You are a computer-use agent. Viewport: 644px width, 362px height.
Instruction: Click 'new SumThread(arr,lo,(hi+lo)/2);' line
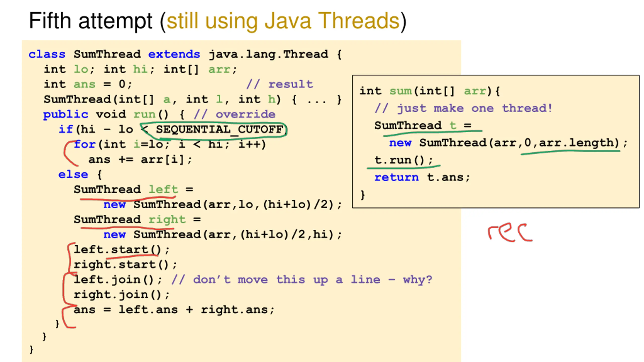pos(223,204)
